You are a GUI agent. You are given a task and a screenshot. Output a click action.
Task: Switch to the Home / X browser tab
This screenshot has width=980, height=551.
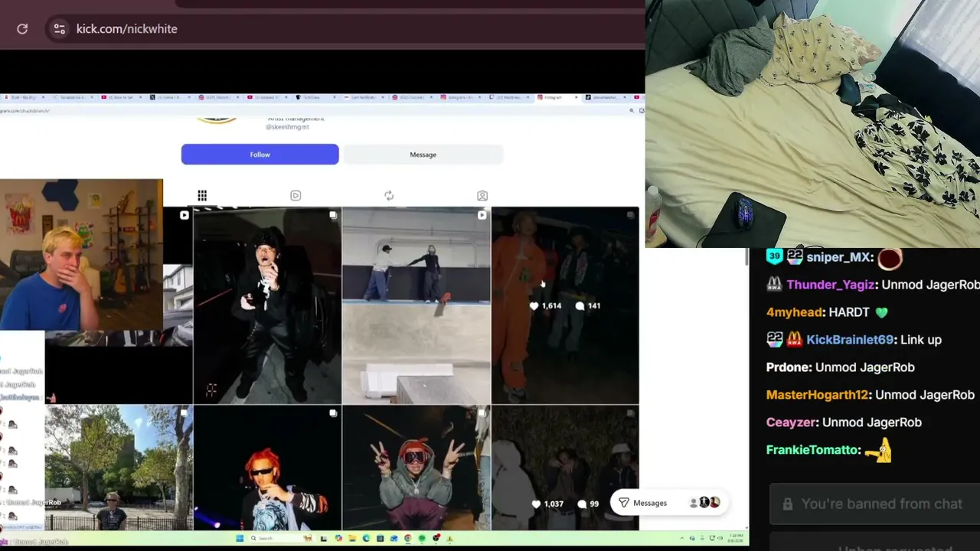point(168,97)
